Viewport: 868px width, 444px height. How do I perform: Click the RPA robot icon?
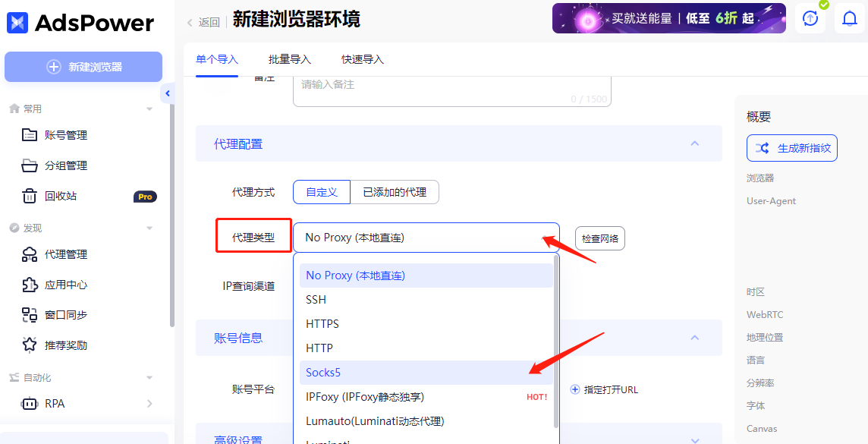pyautogui.click(x=30, y=404)
